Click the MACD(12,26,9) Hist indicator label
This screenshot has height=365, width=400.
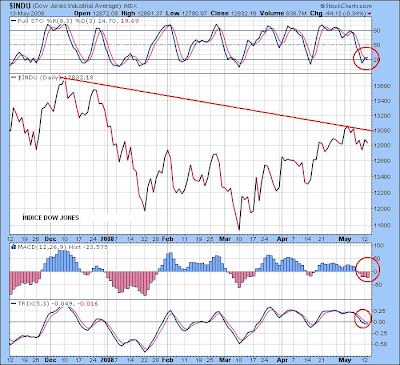pos(62,247)
